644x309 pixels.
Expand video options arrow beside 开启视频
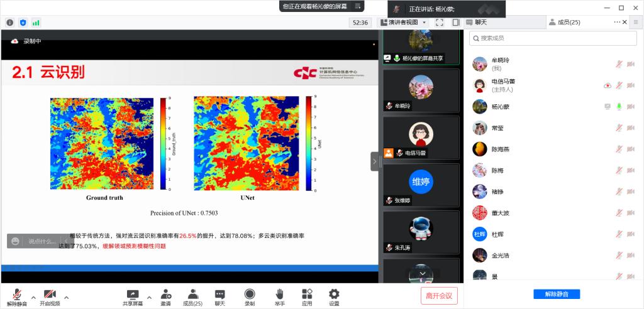67,298
